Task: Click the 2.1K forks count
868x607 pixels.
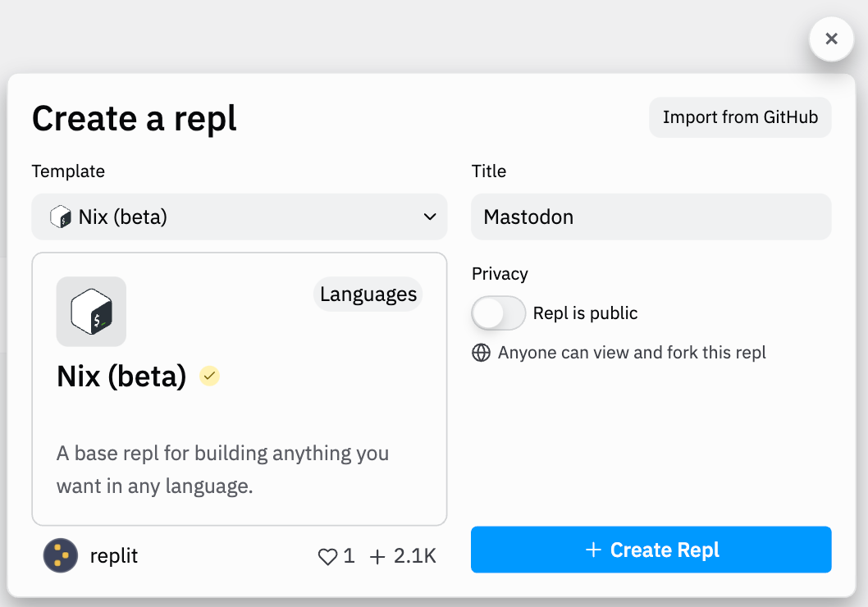Action: [415, 557]
